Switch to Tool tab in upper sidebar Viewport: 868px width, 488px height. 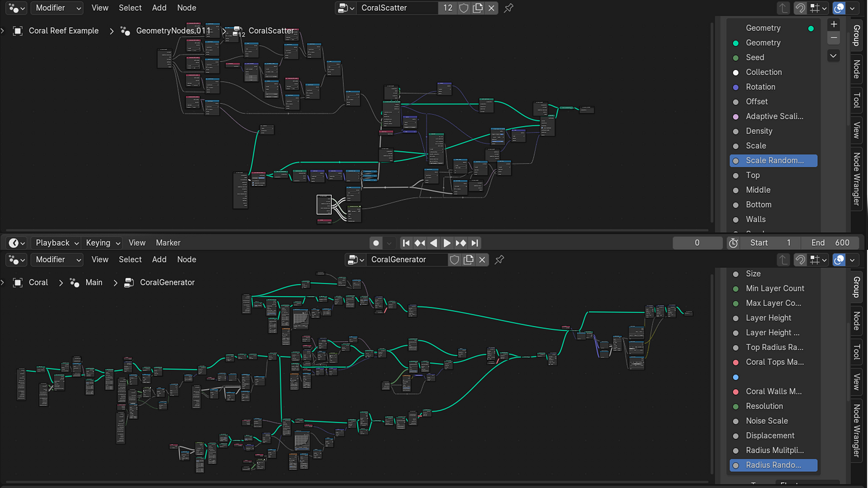(x=857, y=100)
